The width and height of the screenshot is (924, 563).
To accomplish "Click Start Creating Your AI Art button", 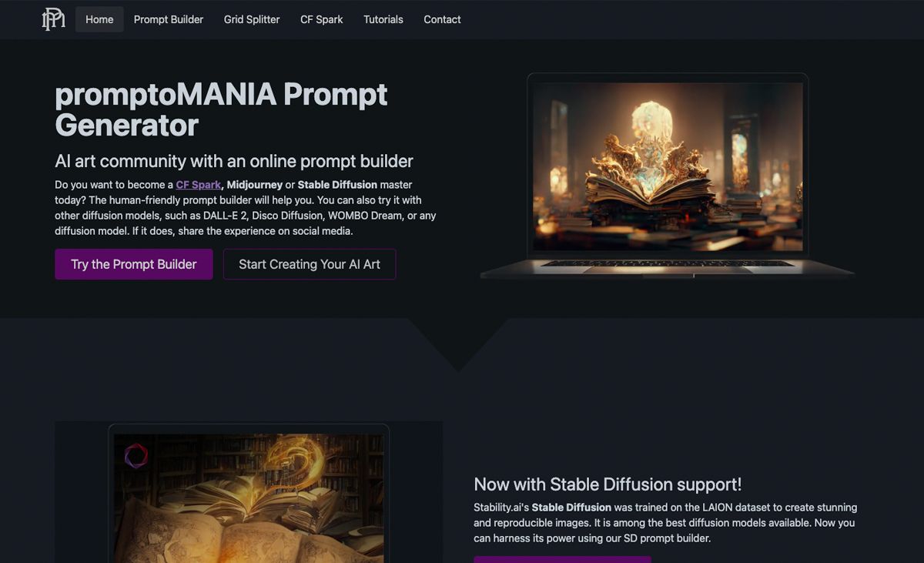I will coord(310,264).
